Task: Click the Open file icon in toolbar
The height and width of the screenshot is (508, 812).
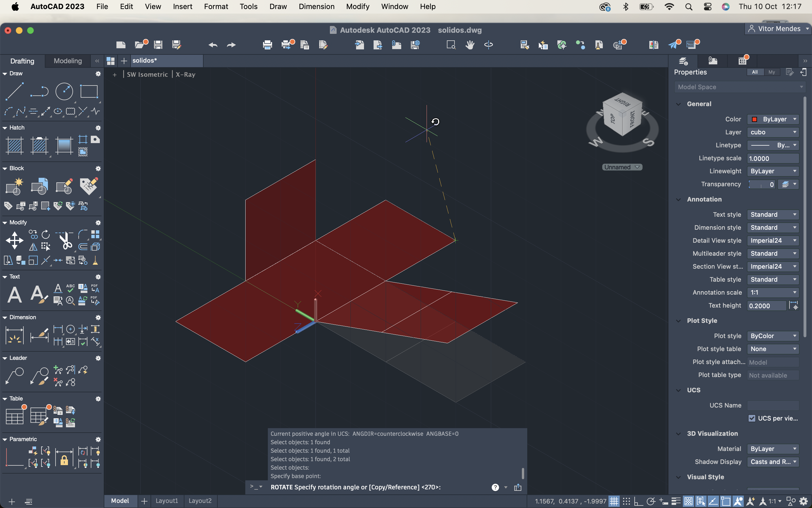Action: [x=140, y=44]
